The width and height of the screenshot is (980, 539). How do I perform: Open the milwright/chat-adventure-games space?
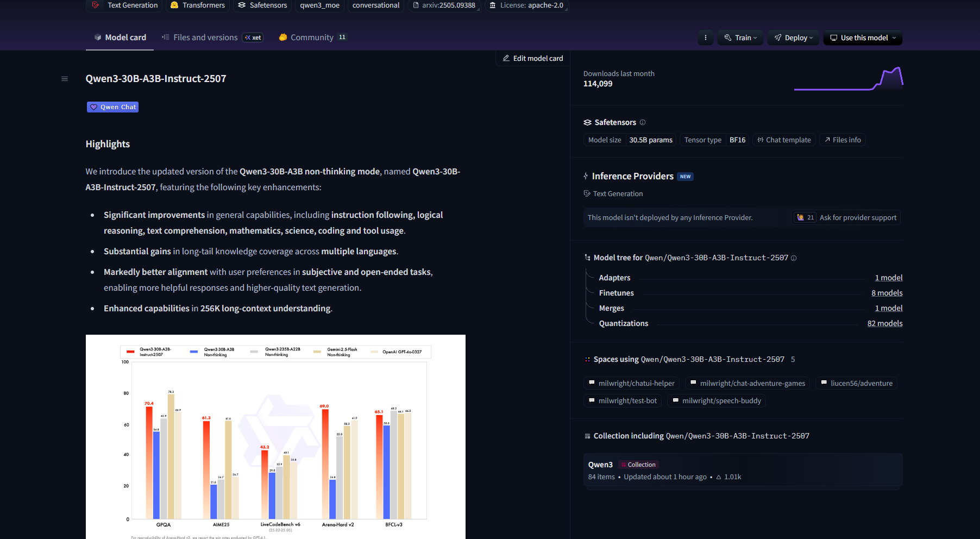pyautogui.click(x=747, y=384)
